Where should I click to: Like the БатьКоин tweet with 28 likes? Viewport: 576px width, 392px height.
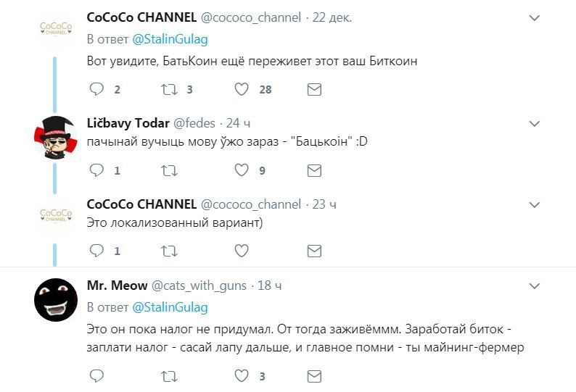(242, 89)
